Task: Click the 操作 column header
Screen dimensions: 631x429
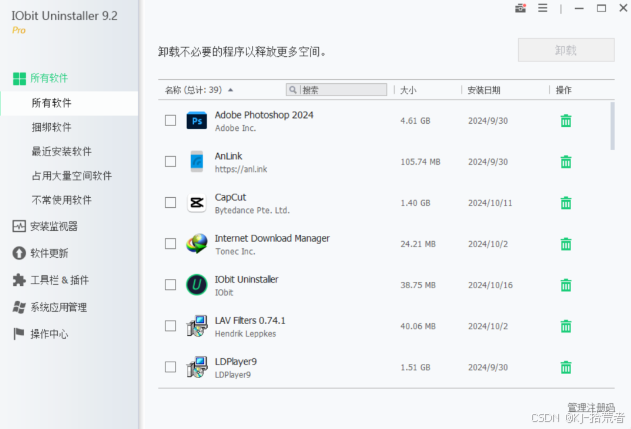Action: click(x=563, y=90)
